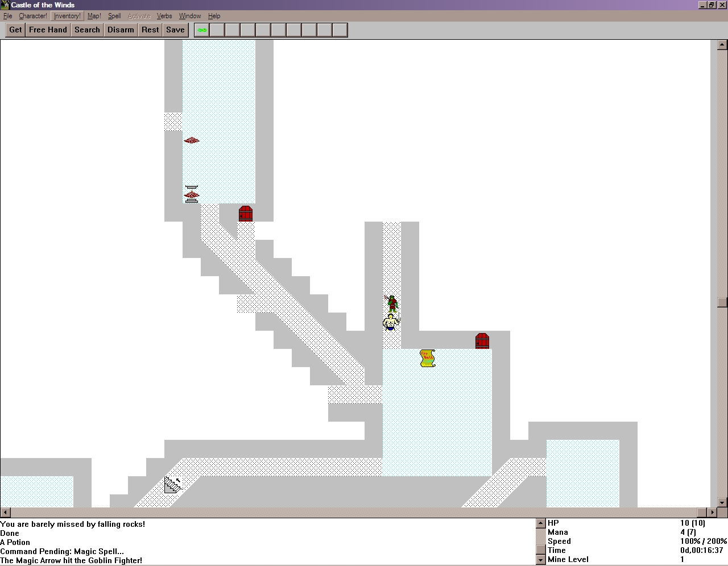Image resolution: width=728 pixels, height=566 pixels.
Task: Open the Inventory! menu
Action: point(67,16)
